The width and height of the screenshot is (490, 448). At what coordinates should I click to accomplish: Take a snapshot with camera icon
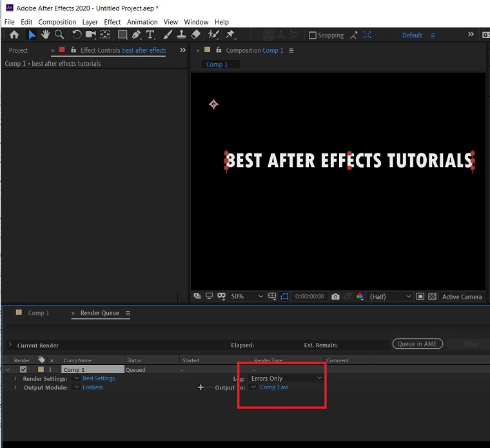click(335, 297)
